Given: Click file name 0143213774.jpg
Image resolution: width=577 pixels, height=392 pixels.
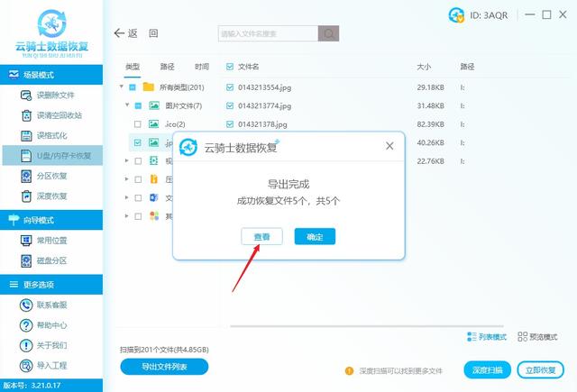Looking at the screenshot, I should click(264, 106).
